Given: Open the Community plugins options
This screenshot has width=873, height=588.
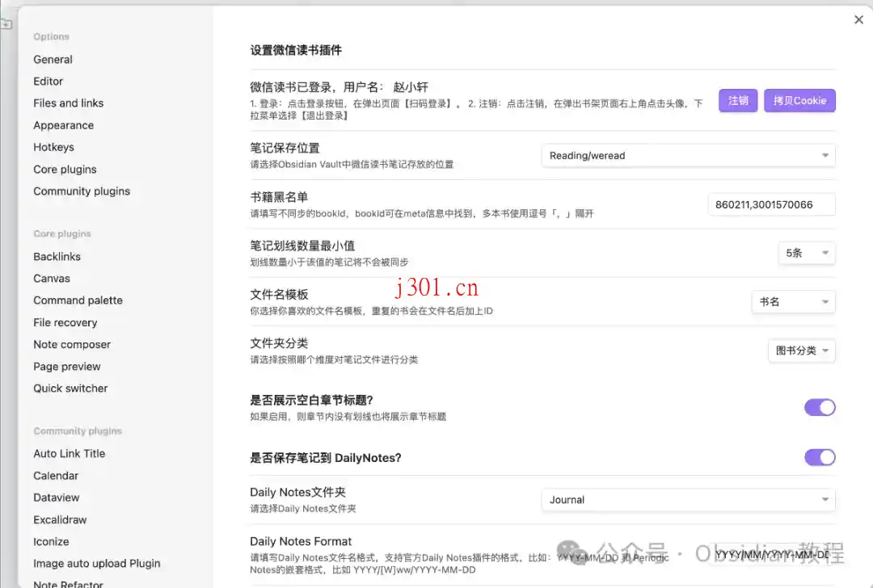Looking at the screenshot, I should [82, 191].
